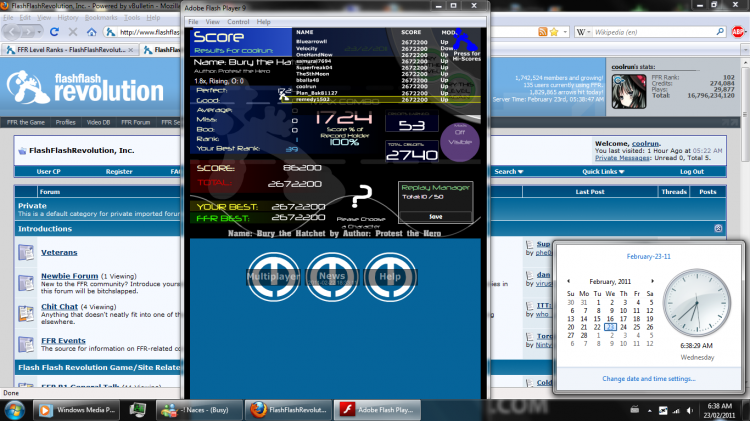Open the Search dropdown in forum navbar
750x421 pixels.
508,171
